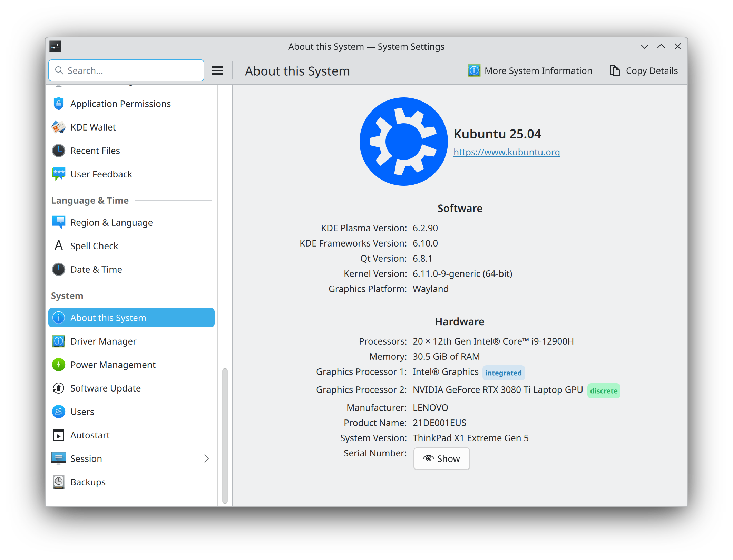Open KDE Wallet icon in sidebar
This screenshot has width=733, height=560.
point(59,127)
